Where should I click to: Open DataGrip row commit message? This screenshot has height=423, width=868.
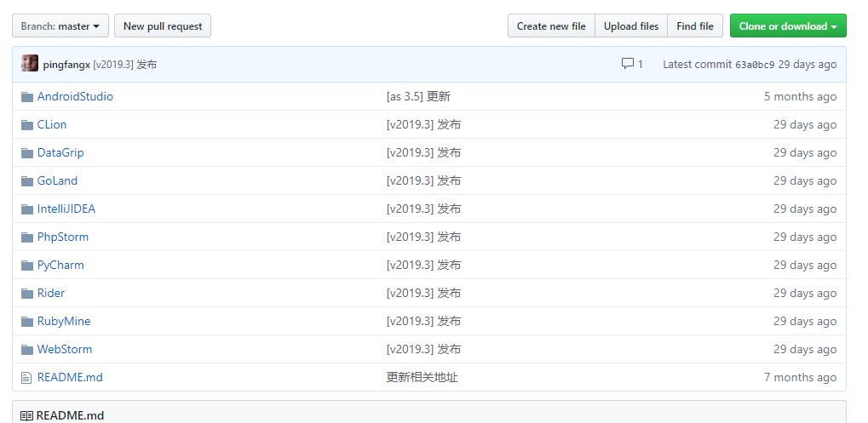coord(423,152)
